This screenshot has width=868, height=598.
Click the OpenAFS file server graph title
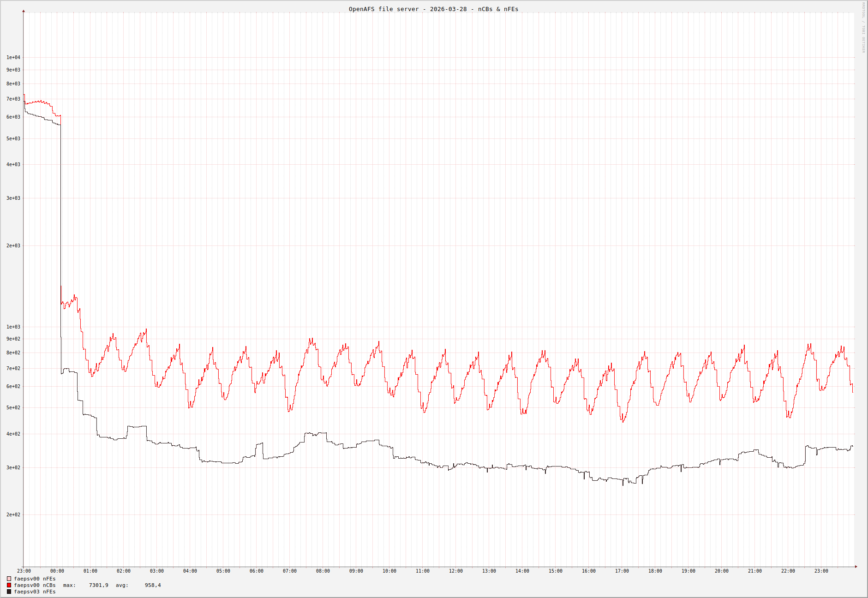433,9
